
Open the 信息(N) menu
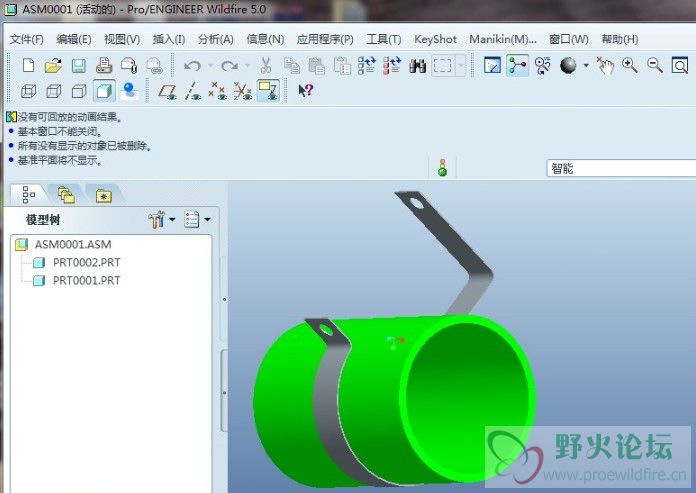click(265, 39)
